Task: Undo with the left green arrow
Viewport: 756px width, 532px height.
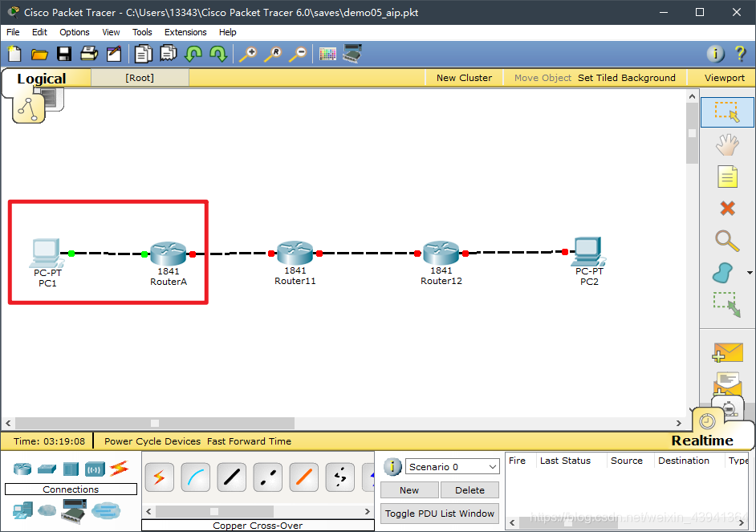Action: (193, 54)
